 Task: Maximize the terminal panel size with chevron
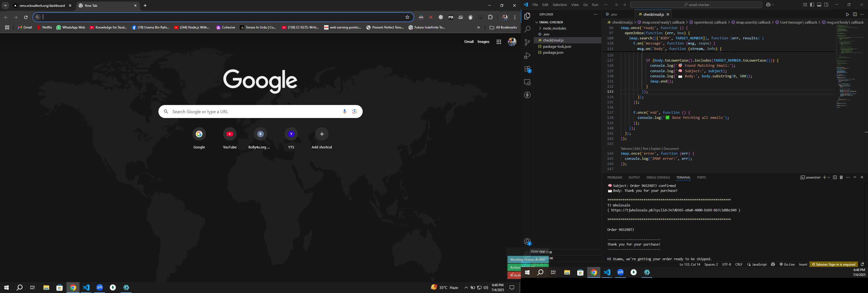tap(855, 177)
